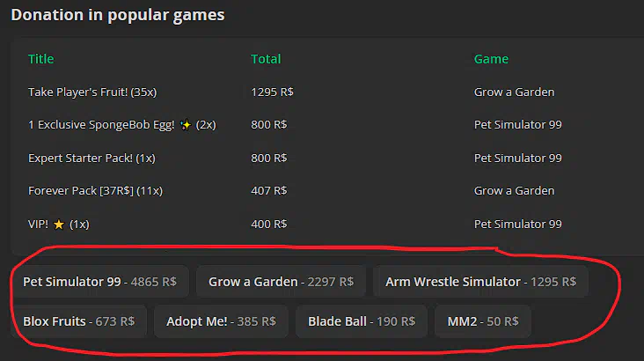
Task: Click Grow a Garden in the Forever Pack row
Action: pos(514,190)
